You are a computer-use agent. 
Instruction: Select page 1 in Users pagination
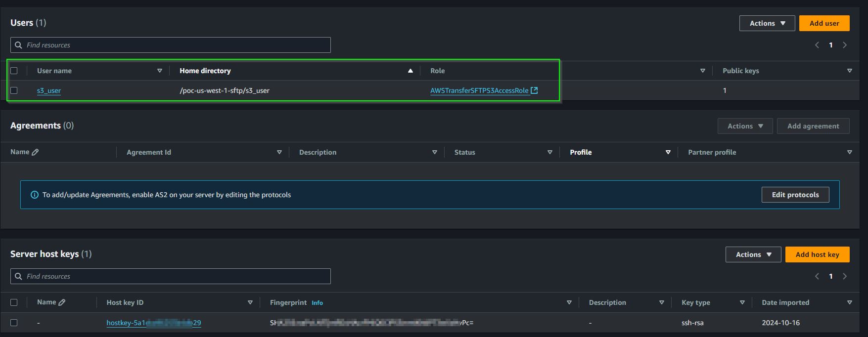[831, 45]
